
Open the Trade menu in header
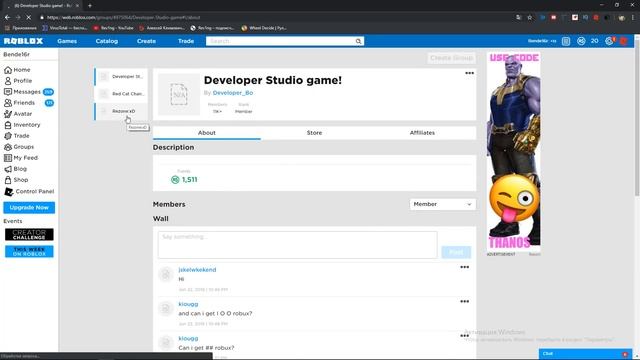186,41
